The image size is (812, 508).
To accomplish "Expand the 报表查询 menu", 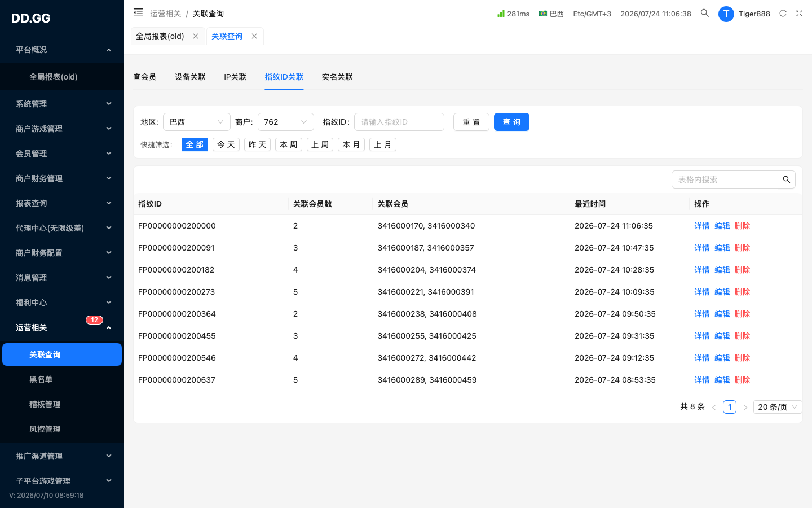I will (62, 203).
